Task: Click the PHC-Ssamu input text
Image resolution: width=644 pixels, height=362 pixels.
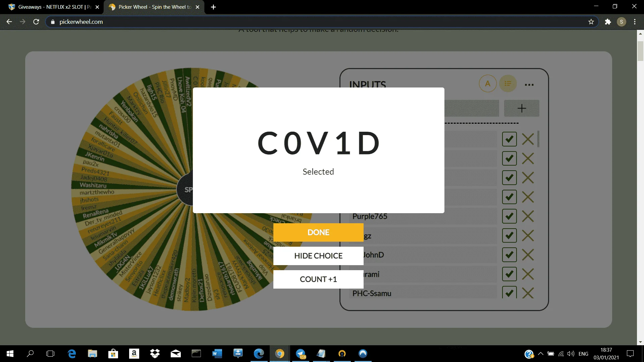Action: [372, 293]
